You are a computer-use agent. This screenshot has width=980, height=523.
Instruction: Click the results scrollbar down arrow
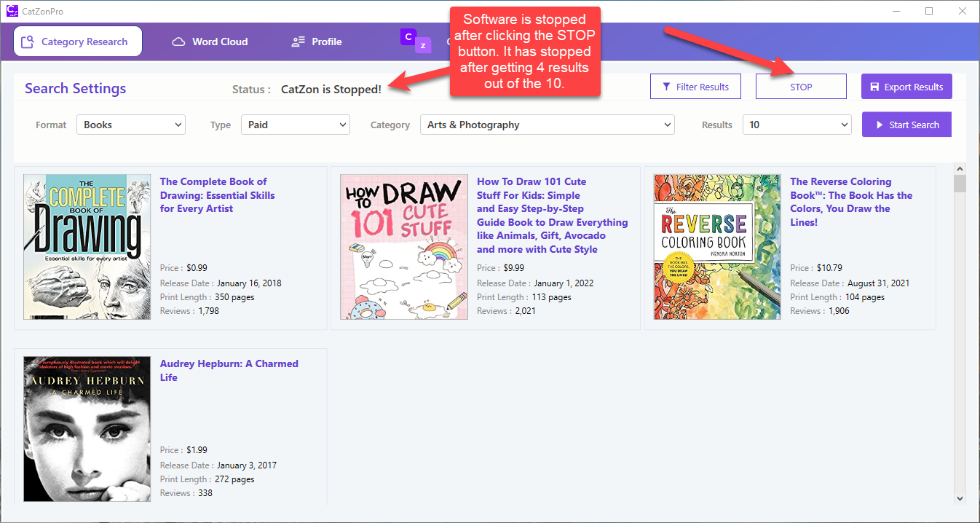pos(960,498)
